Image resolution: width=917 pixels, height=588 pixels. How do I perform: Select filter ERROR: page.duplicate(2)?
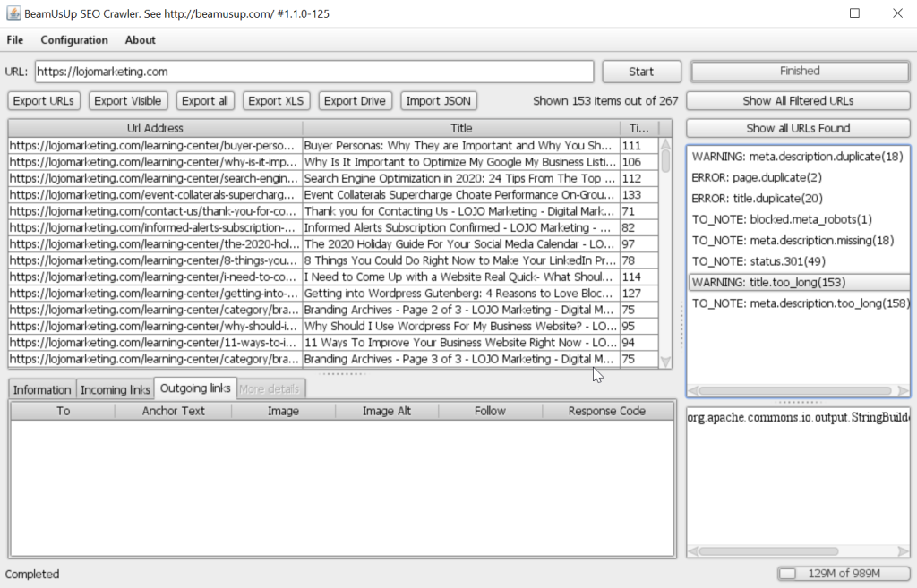[798, 177]
